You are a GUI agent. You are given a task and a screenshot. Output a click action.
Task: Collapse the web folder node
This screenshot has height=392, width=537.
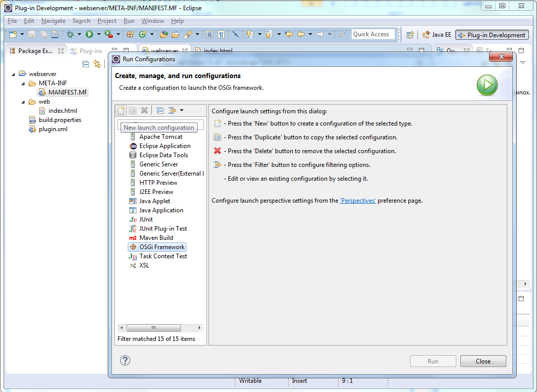coord(23,102)
